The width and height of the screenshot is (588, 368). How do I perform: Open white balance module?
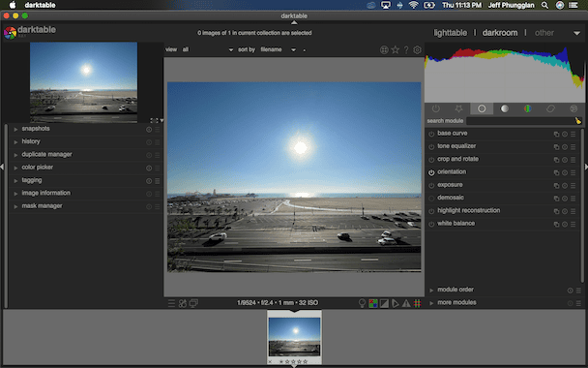click(456, 224)
